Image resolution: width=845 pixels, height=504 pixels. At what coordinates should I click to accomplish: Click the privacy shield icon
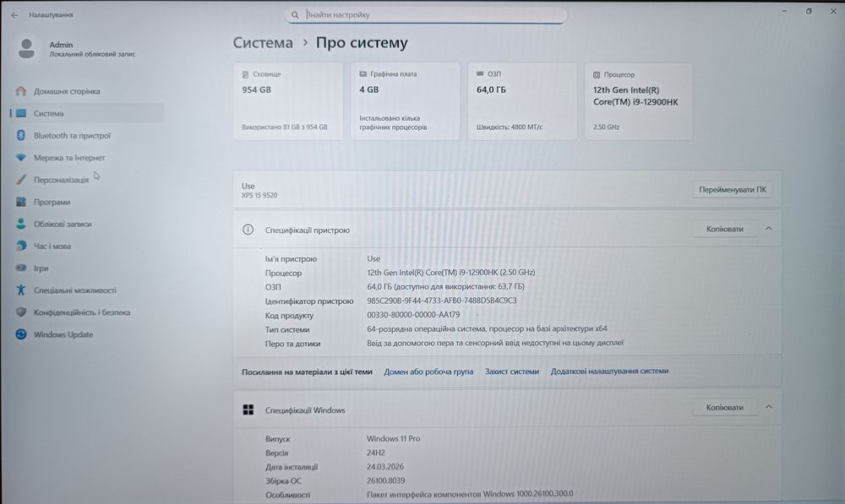[21, 312]
